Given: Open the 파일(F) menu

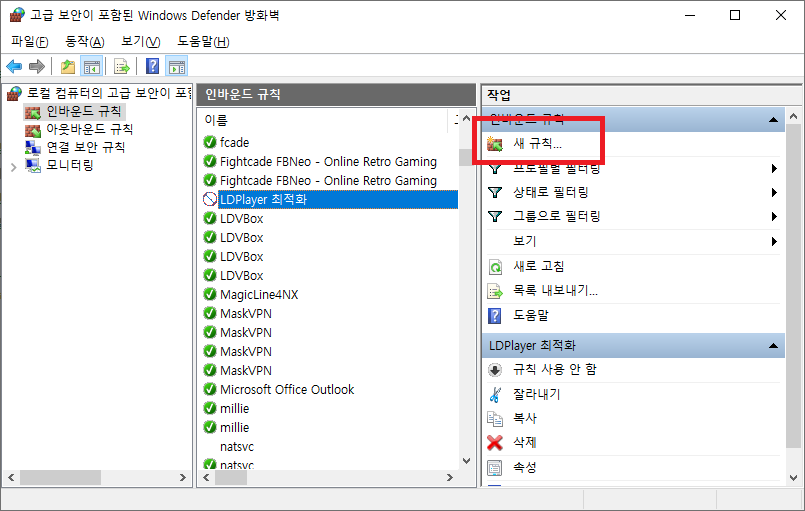Looking at the screenshot, I should point(30,42).
